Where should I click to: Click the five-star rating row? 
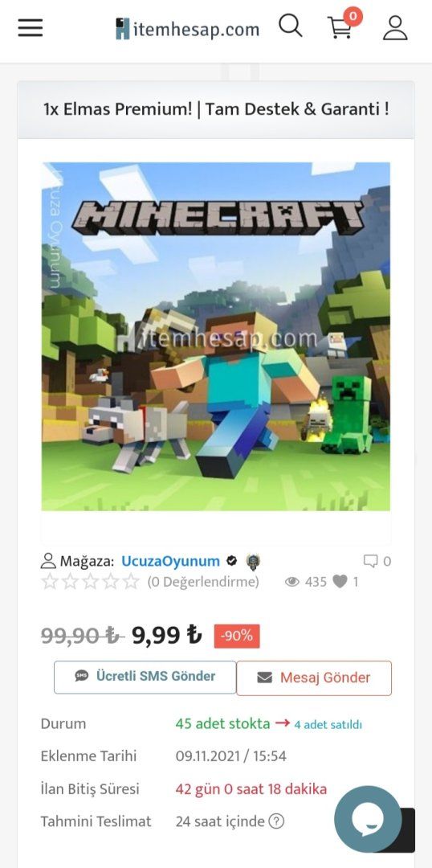click(91, 582)
